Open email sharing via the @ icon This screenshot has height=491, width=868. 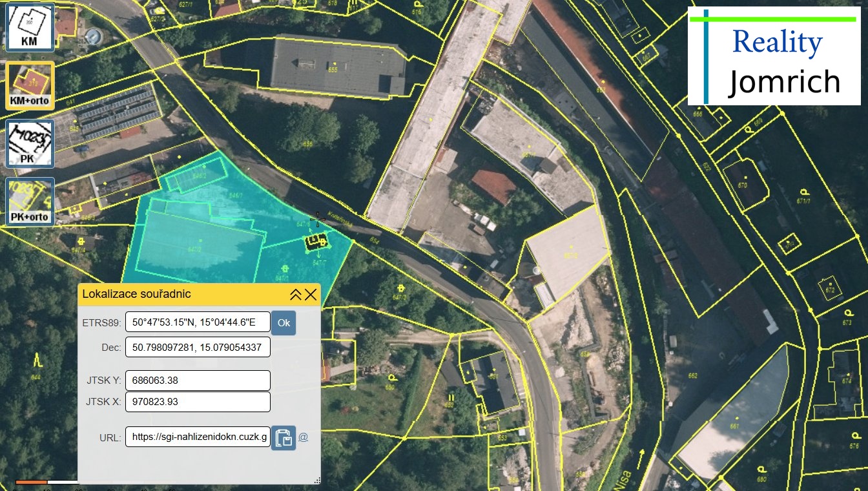[304, 439]
